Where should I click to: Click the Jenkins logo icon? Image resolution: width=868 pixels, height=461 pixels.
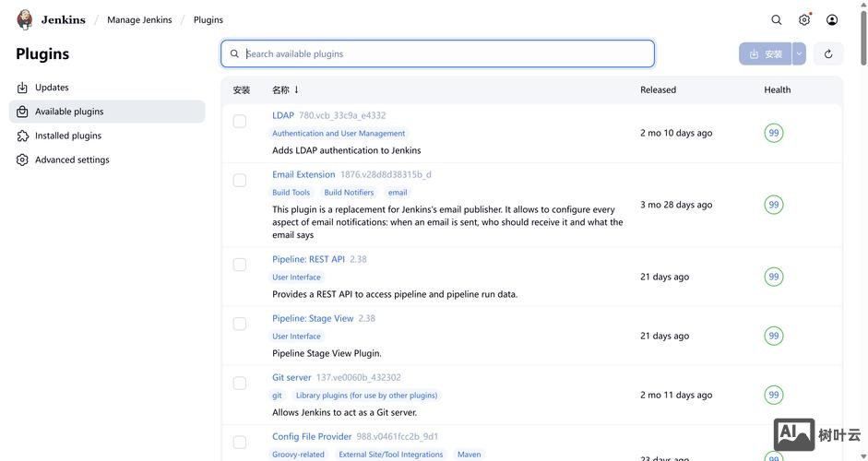point(25,19)
